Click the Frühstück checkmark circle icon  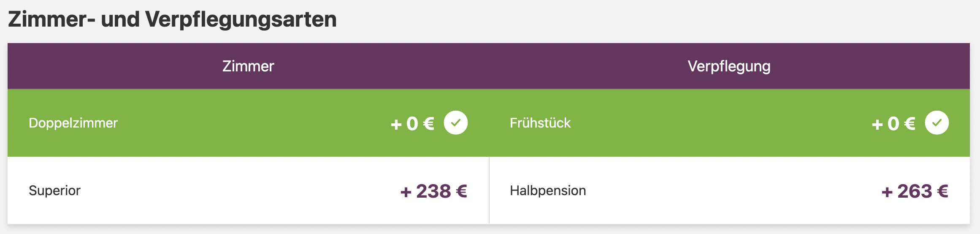[937, 123]
